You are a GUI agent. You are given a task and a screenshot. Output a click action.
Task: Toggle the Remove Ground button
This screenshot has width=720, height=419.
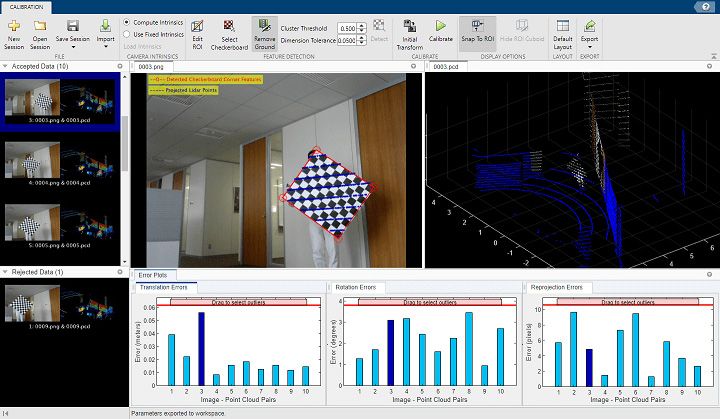point(264,26)
